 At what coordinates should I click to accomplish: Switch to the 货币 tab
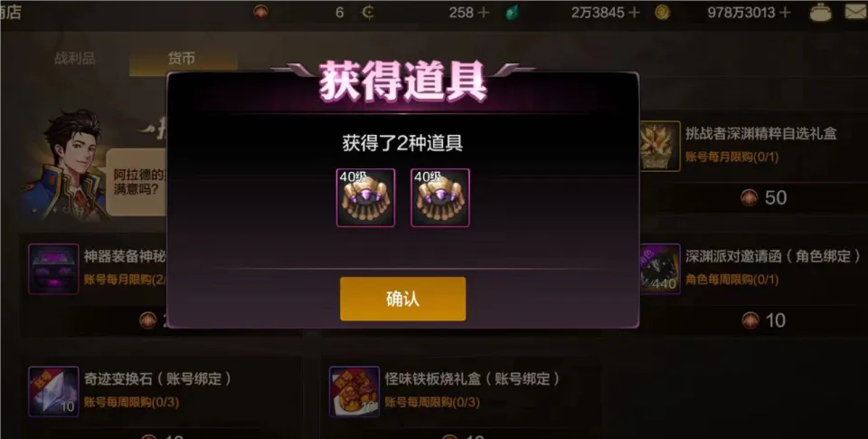click(x=182, y=58)
